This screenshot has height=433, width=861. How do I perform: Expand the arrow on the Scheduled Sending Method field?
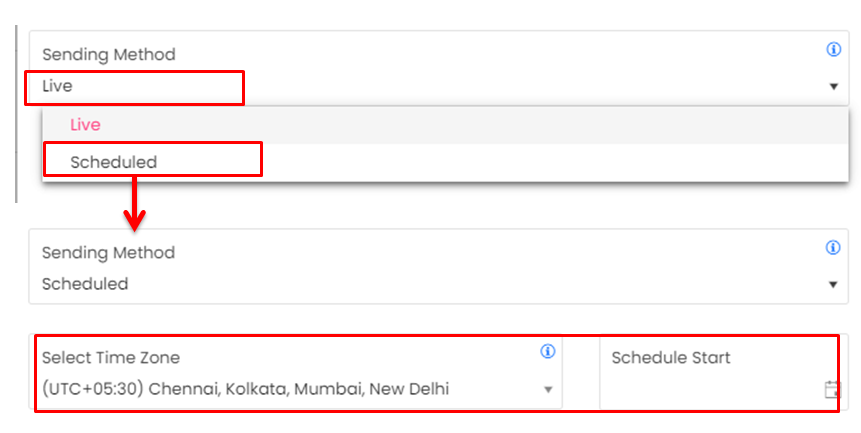tap(833, 285)
